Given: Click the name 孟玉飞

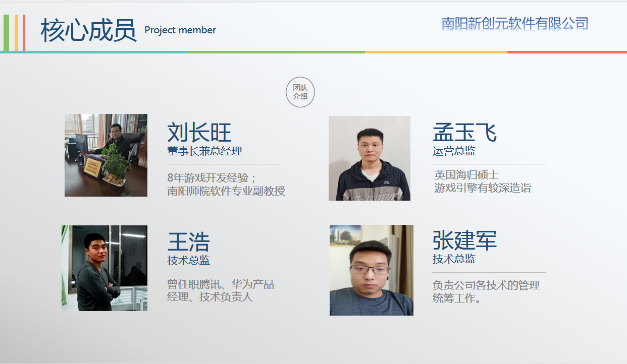Looking at the screenshot, I should pyautogui.click(x=465, y=132).
